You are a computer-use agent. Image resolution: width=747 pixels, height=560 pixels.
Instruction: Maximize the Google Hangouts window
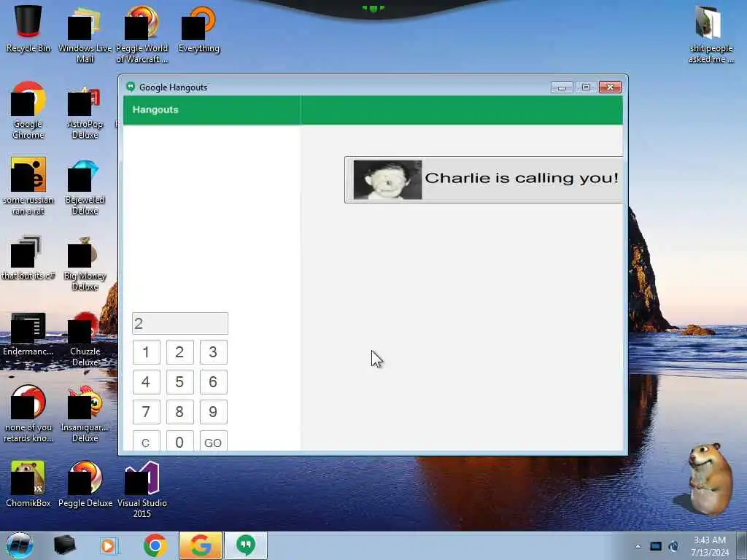(x=586, y=87)
